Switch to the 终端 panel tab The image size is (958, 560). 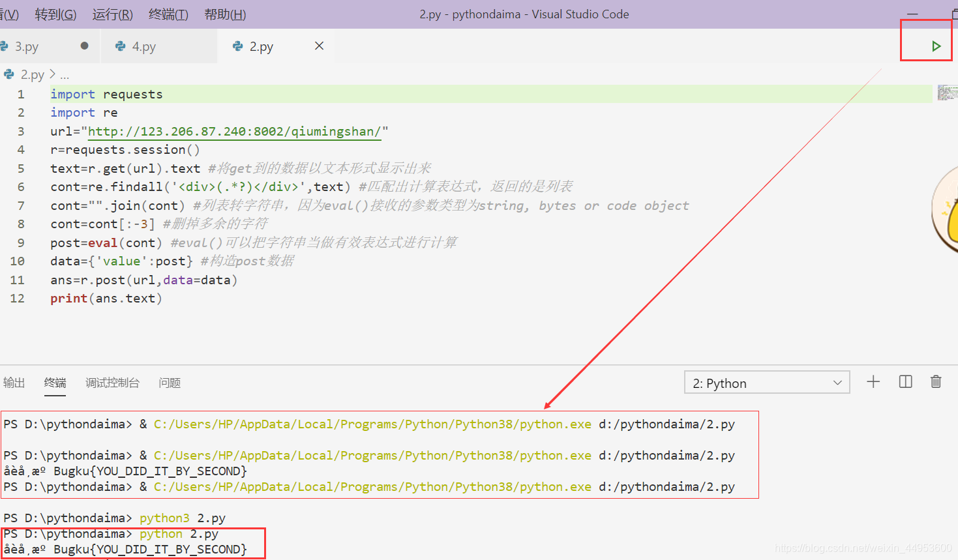(55, 383)
